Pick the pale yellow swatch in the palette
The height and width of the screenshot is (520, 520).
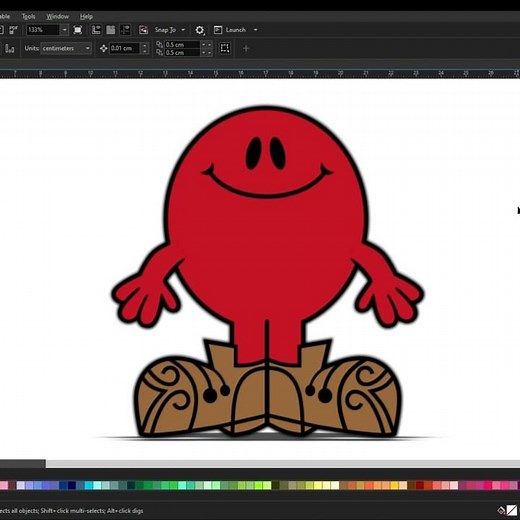[x=335, y=485]
